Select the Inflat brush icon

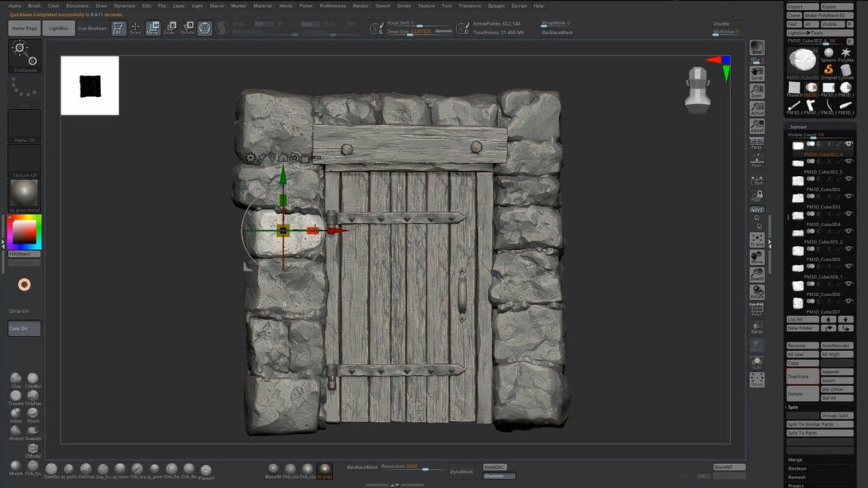tap(15, 415)
